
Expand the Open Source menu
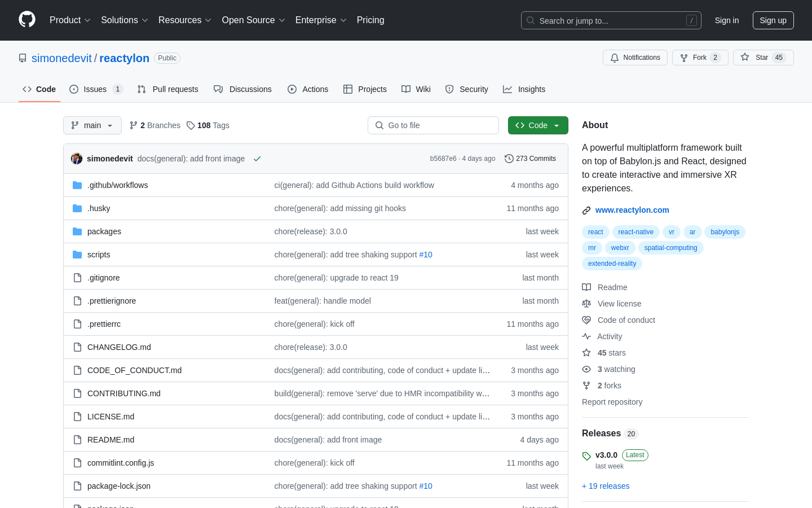pyautogui.click(x=254, y=20)
